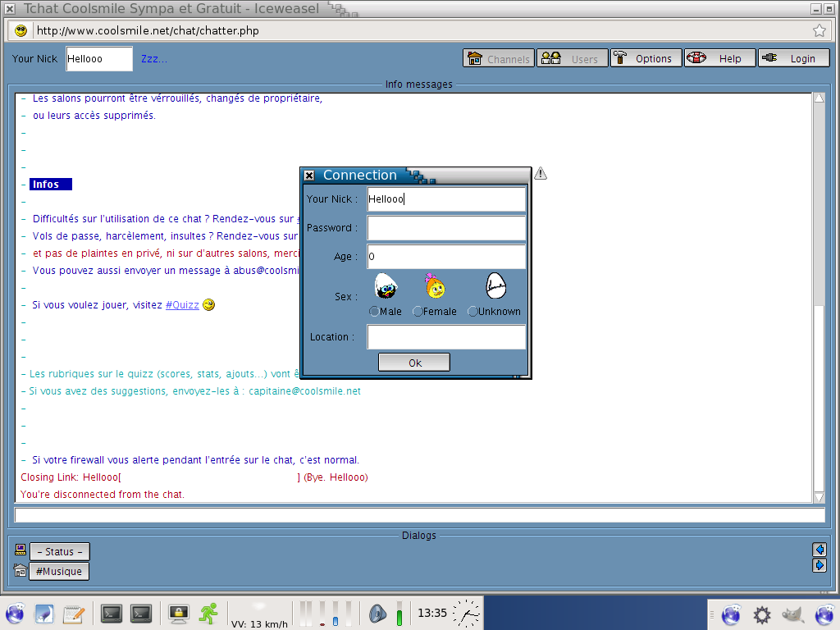Screen dimensions: 840x630
Task: Open the Channels toolbar button
Action: point(498,58)
